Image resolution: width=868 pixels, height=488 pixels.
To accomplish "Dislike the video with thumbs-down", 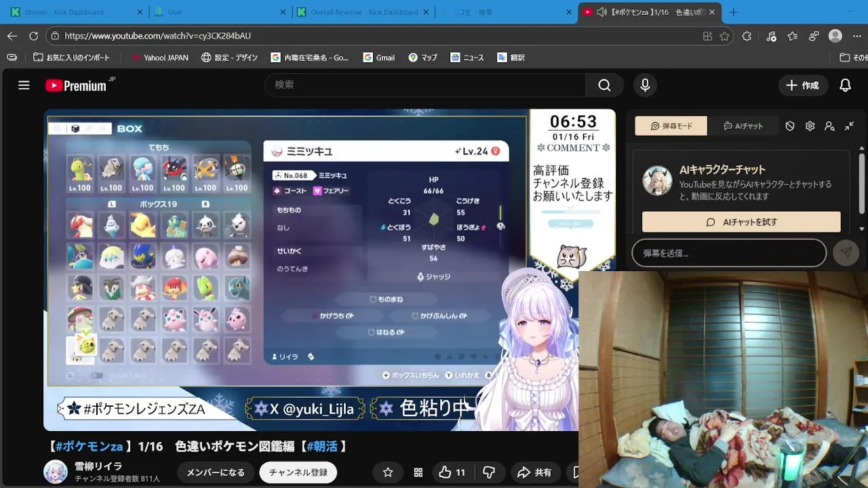I will click(489, 472).
